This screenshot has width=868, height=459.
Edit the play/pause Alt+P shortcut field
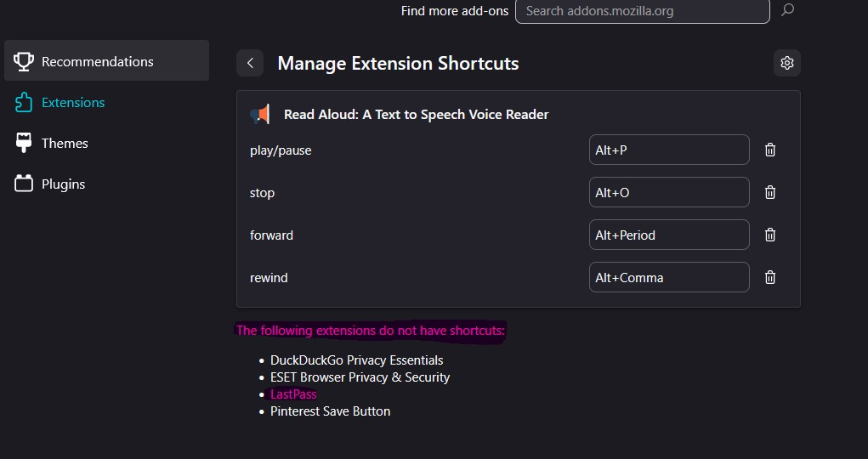click(669, 150)
